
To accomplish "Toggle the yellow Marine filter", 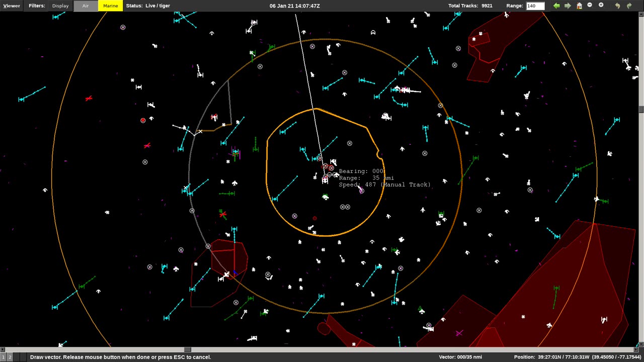I will pyautogui.click(x=110, y=6).
